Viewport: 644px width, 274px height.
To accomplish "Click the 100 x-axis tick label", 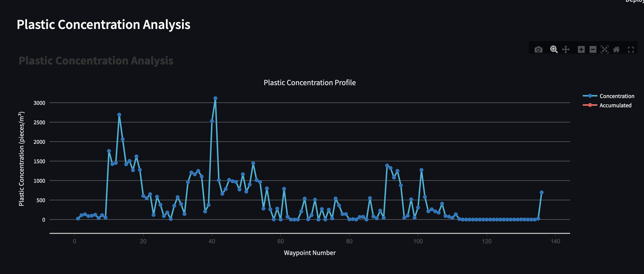I will (x=418, y=241).
